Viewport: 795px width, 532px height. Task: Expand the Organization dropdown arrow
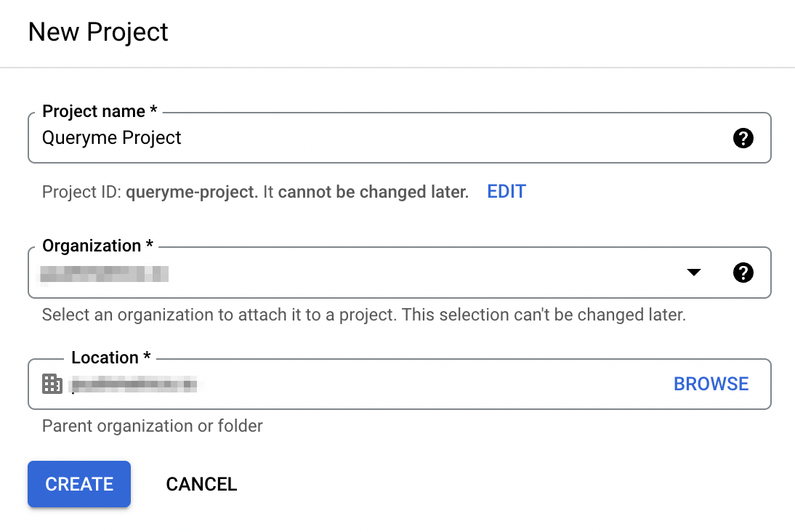[694, 273]
